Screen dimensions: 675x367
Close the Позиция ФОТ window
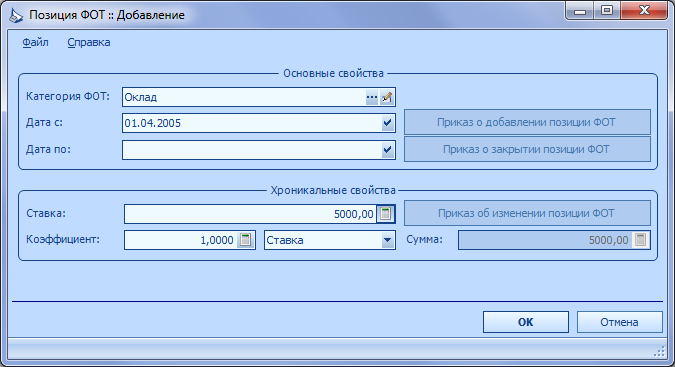tap(644, 10)
